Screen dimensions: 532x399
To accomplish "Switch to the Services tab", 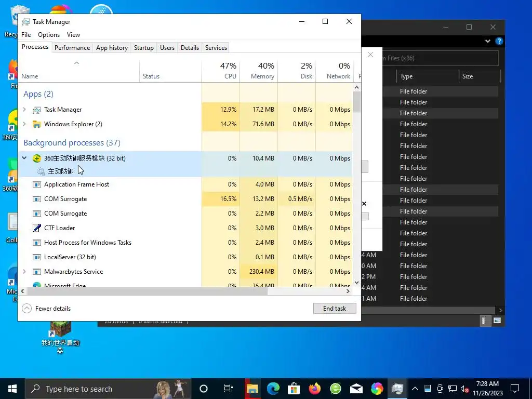I will pos(216,48).
